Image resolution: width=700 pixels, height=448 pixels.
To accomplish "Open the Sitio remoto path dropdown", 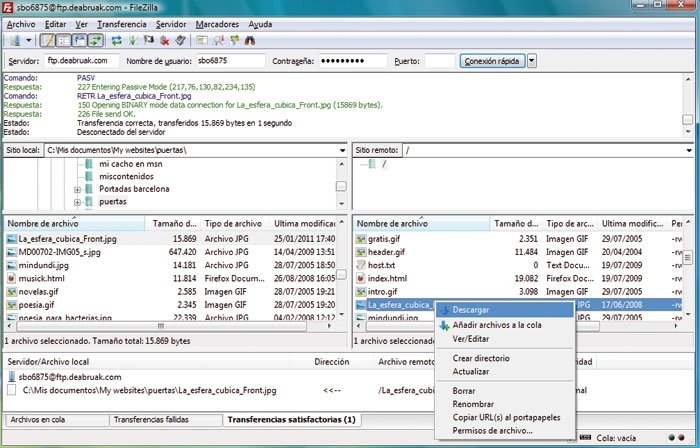I will point(689,150).
